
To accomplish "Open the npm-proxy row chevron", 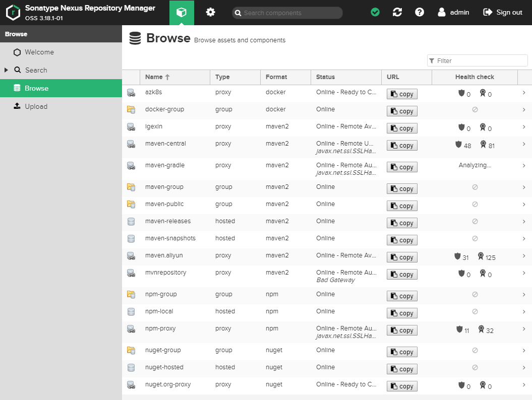I will (524, 329).
